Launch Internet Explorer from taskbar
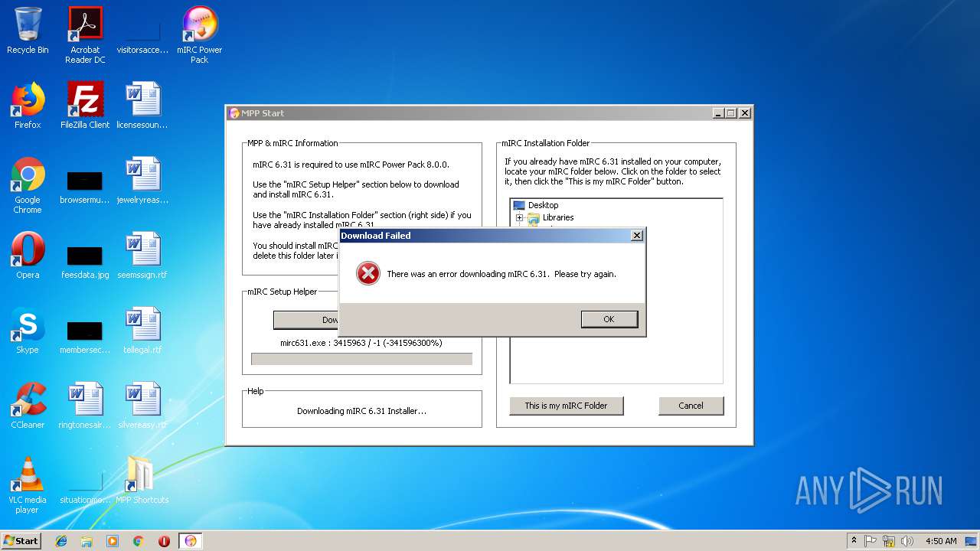Screen dimensions: 980x551 [x=61, y=541]
